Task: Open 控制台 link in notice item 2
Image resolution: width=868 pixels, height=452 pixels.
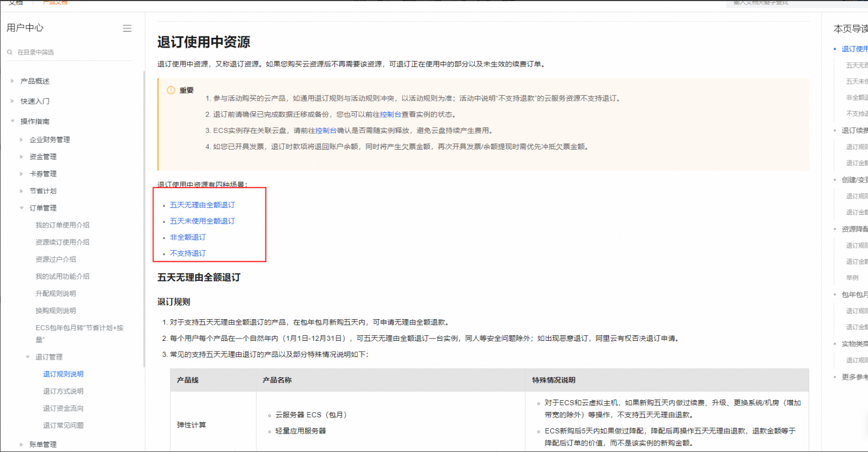Action: coord(391,114)
